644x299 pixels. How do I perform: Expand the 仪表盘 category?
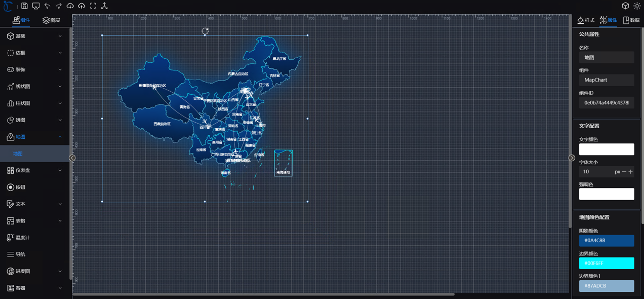[34, 170]
